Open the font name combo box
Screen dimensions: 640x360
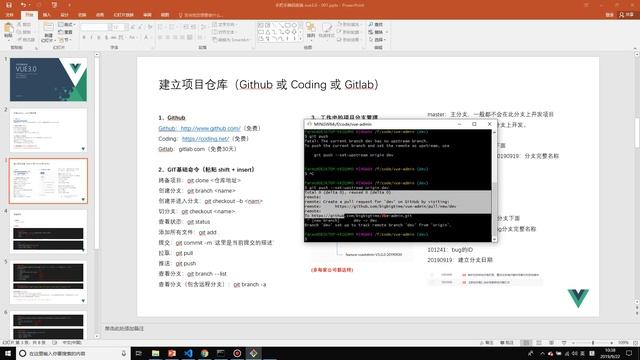click(96, 27)
